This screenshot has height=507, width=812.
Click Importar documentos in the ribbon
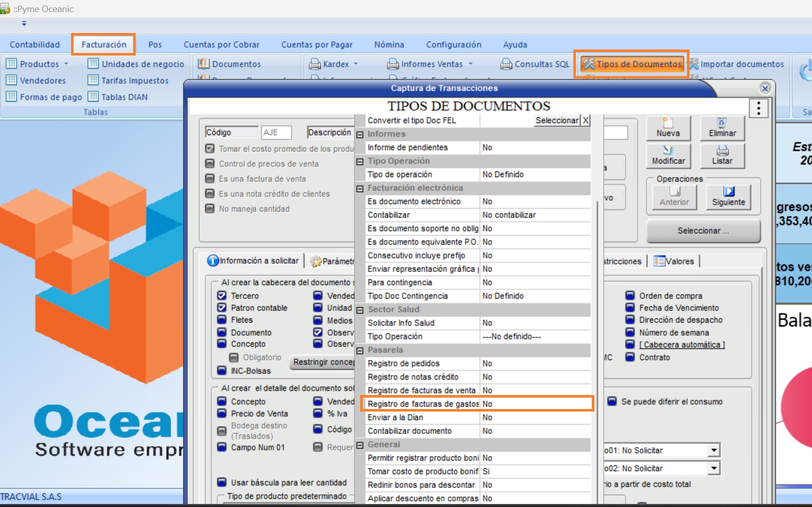point(736,64)
